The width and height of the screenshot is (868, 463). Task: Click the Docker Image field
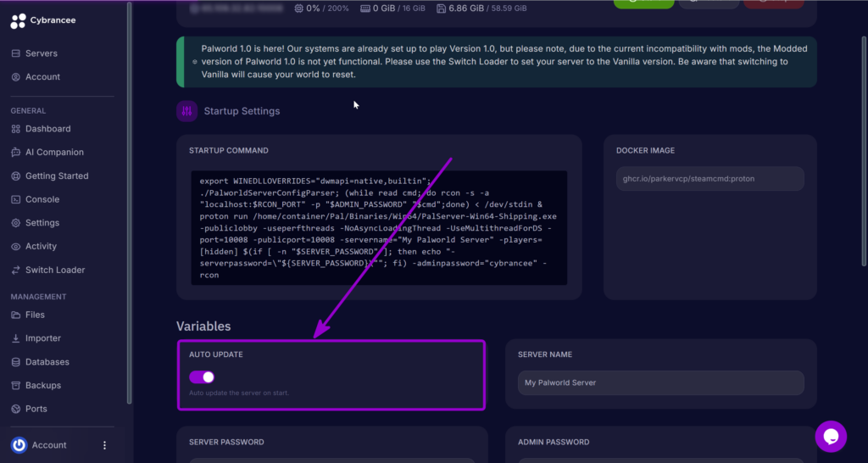(709, 179)
